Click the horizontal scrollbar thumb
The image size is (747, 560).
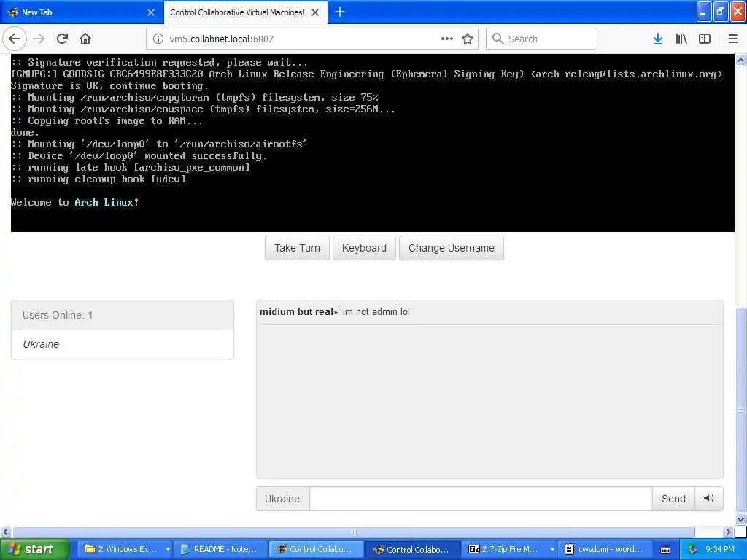[x=353, y=532]
